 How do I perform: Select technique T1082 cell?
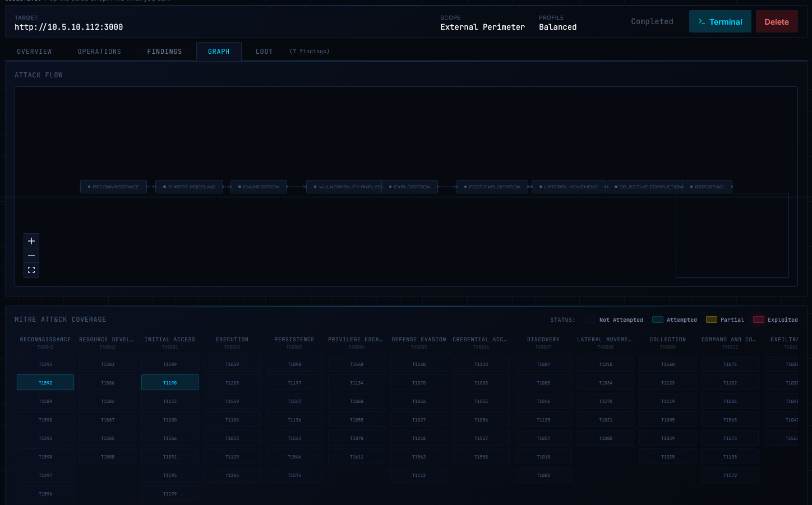pyautogui.click(x=543, y=475)
